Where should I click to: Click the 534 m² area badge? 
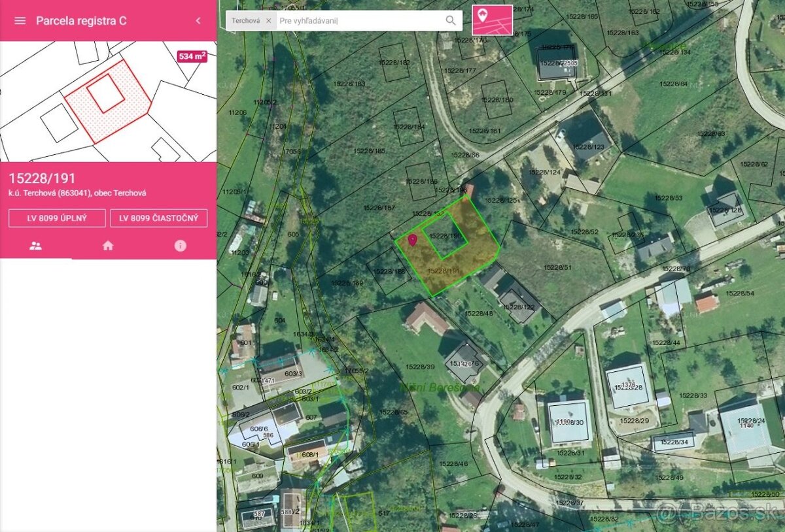pos(192,57)
